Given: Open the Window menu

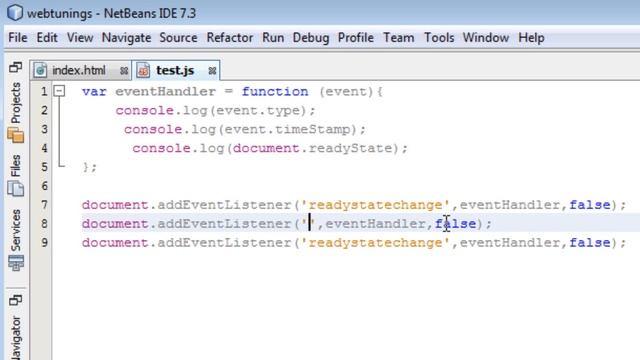Looking at the screenshot, I should click(x=486, y=38).
